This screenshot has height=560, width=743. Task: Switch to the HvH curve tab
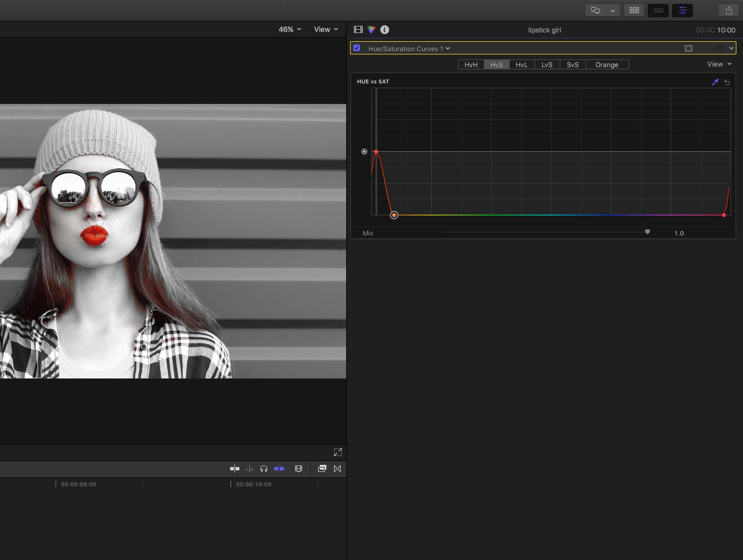[471, 65]
